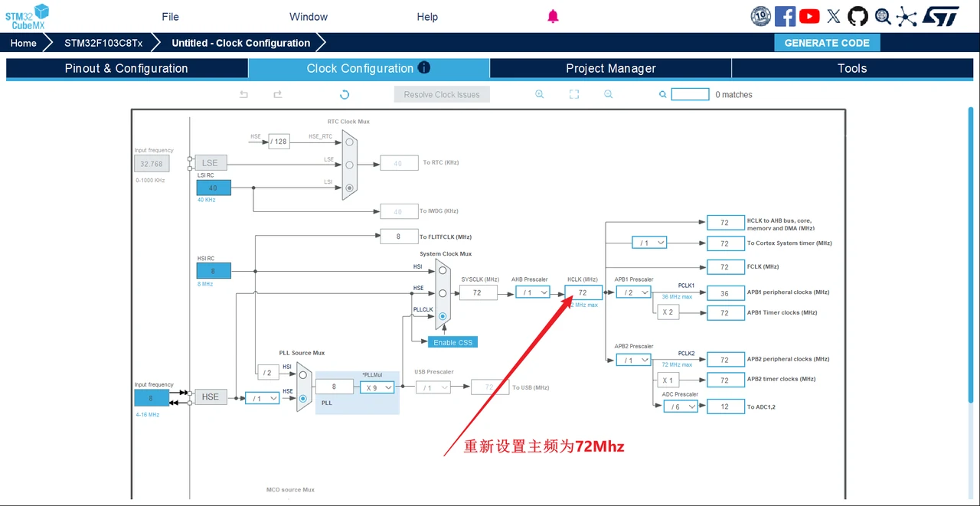The image size is (980, 506).
Task: Redo the clock change
Action: 278,94
